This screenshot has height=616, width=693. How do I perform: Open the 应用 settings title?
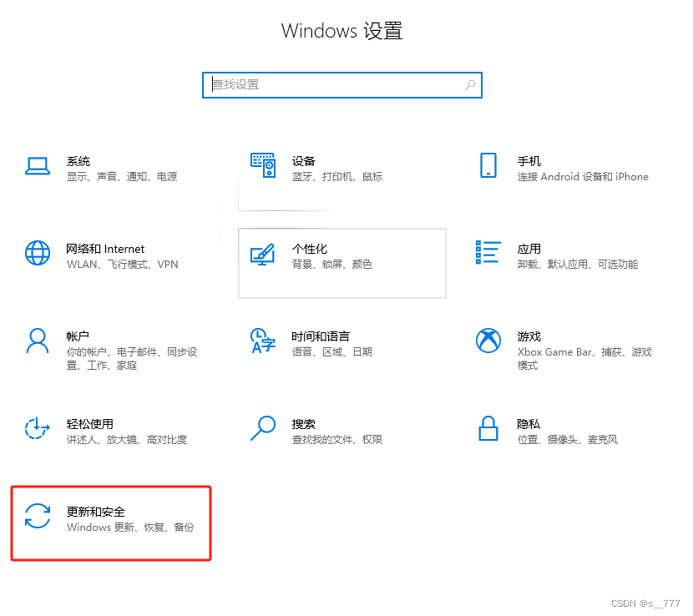coord(529,250)
